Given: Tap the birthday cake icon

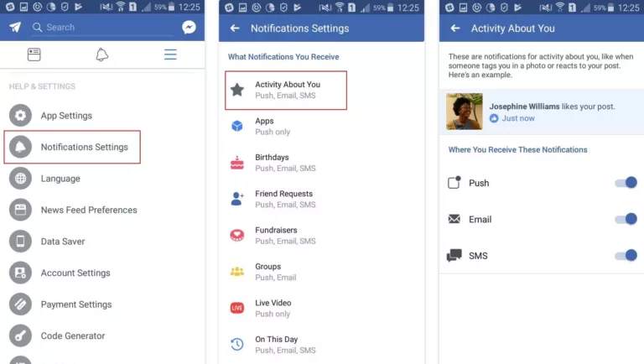Looking at the screenshot, I should 237,163.
